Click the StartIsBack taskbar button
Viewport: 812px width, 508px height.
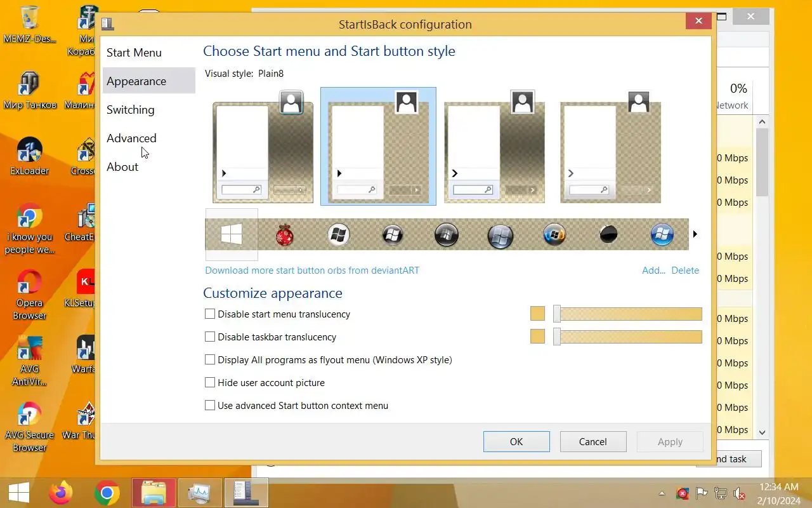246,493
